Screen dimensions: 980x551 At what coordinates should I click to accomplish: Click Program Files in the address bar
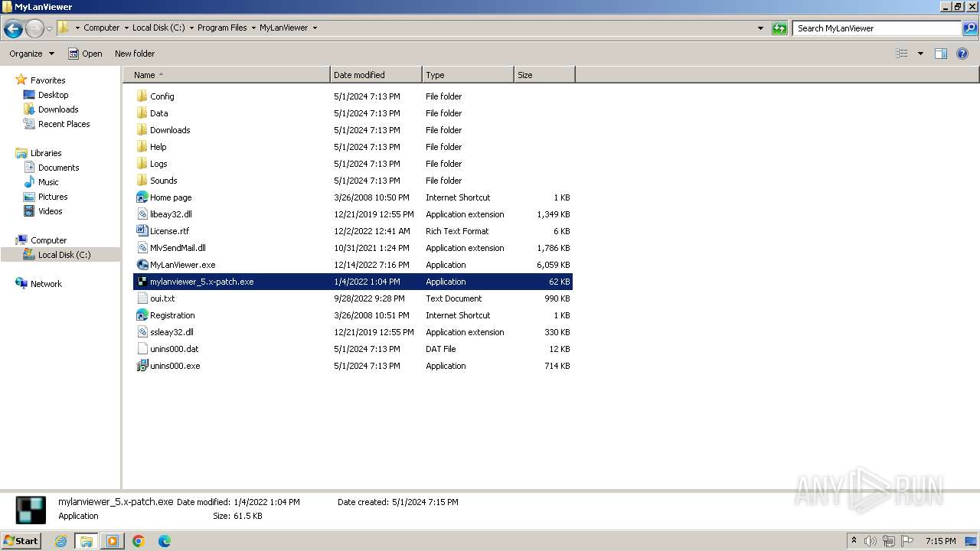point(222,28)
